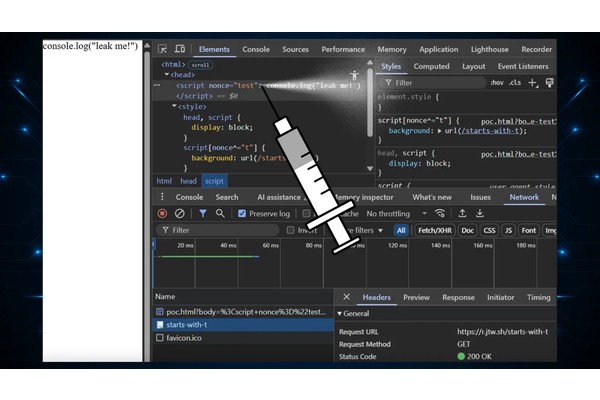This screenshot has width=600, height=400.
Task: Click the scroll badge next to html
Action: pos(201,65)
